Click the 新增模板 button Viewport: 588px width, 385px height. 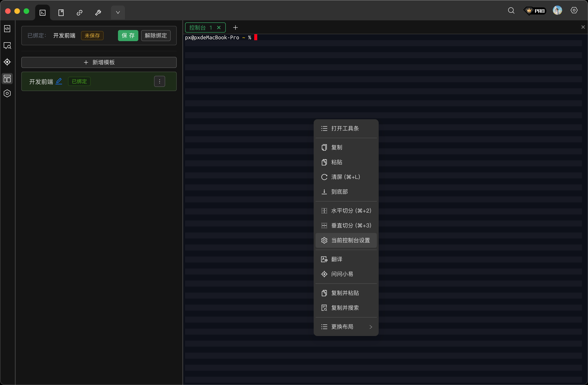(x=99, y=62)
